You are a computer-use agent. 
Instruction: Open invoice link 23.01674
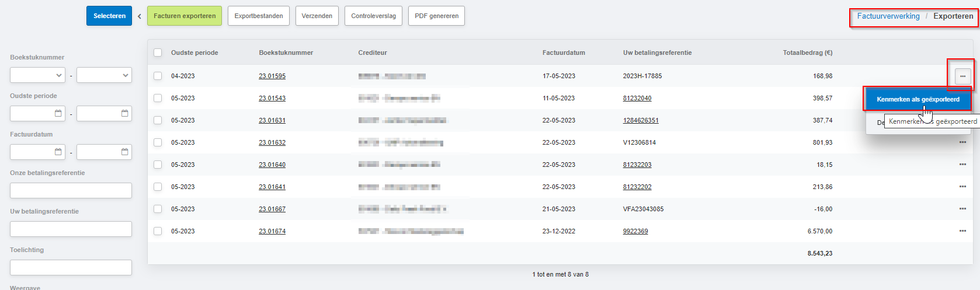pyautogui.click(x=272, y=231)
